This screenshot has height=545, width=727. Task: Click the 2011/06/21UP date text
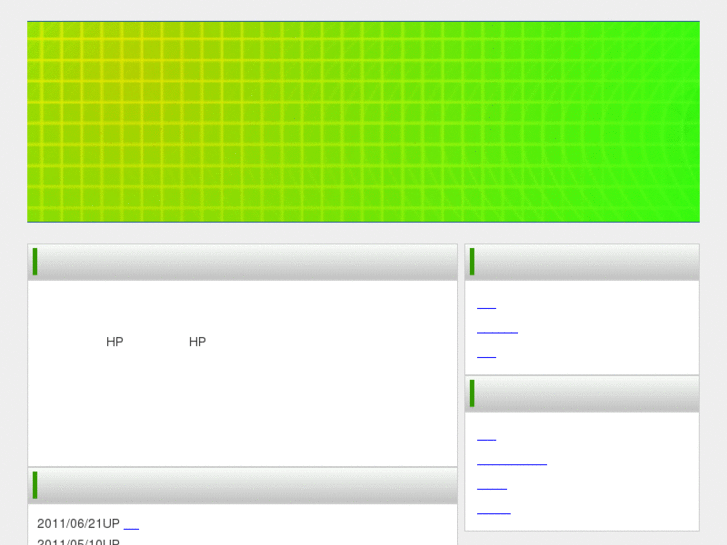(78, 524)
